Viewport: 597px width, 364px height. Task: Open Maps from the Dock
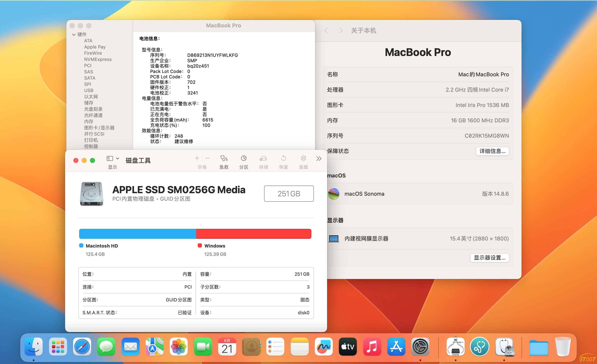[155, 347]
